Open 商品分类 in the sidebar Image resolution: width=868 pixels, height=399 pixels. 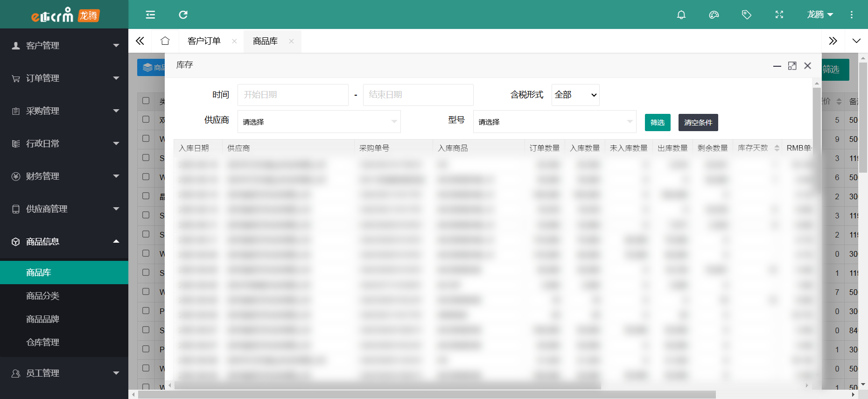tap(42, 296)
